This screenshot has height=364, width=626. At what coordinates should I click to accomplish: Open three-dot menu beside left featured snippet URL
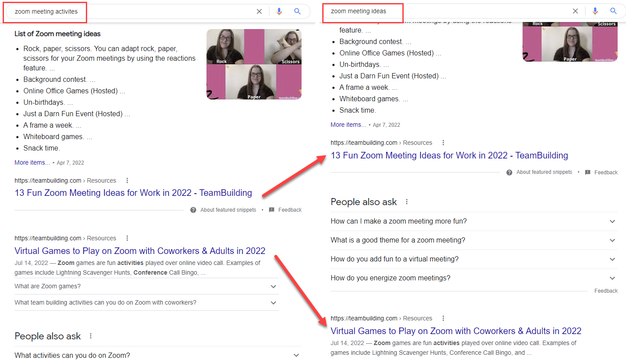[127, 180]
